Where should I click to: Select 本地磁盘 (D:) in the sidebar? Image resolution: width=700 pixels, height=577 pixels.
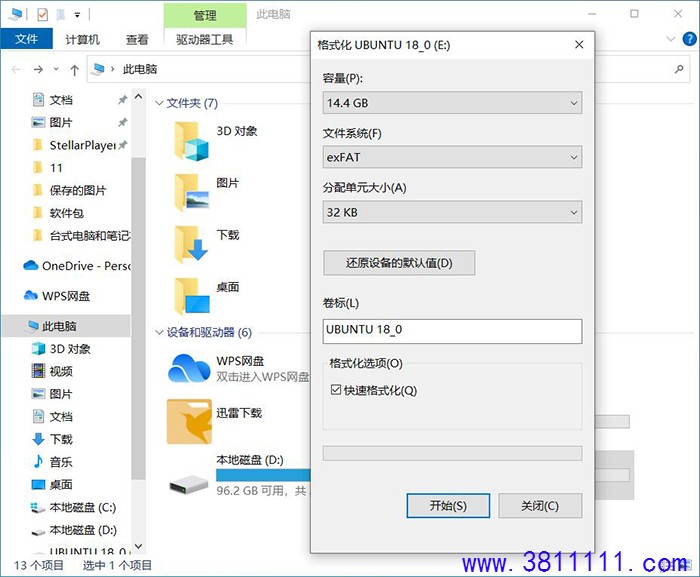pyautogui.click(x=83, y=530)
